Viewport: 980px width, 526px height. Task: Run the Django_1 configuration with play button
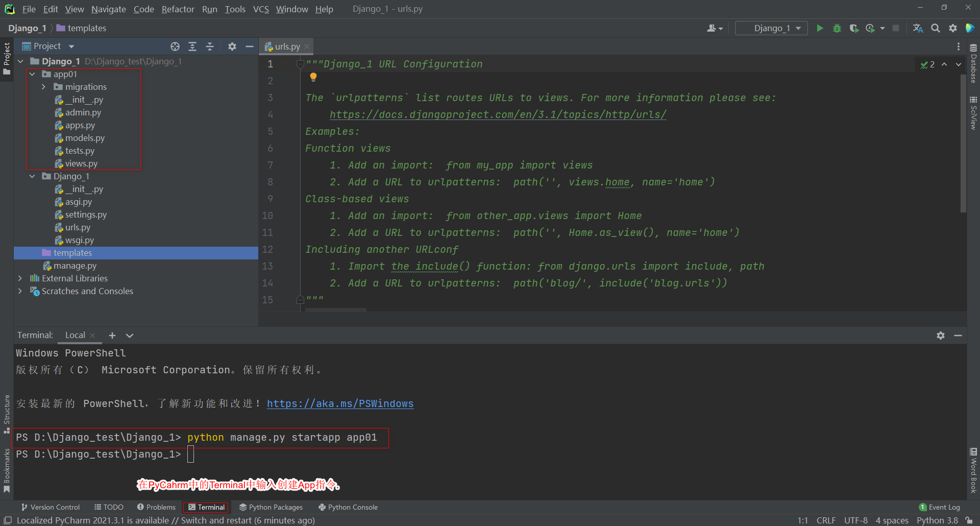point(820,28)
